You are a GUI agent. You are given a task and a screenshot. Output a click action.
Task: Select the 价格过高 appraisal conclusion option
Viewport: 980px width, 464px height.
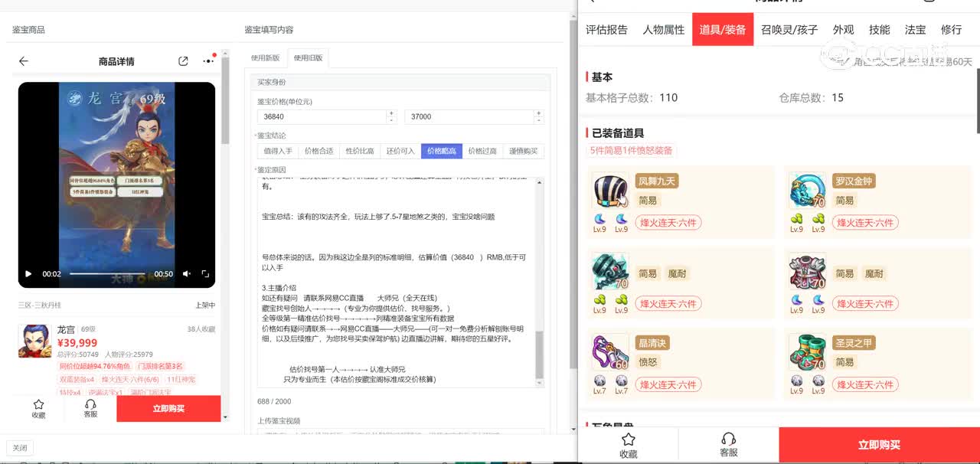(482, 151)
